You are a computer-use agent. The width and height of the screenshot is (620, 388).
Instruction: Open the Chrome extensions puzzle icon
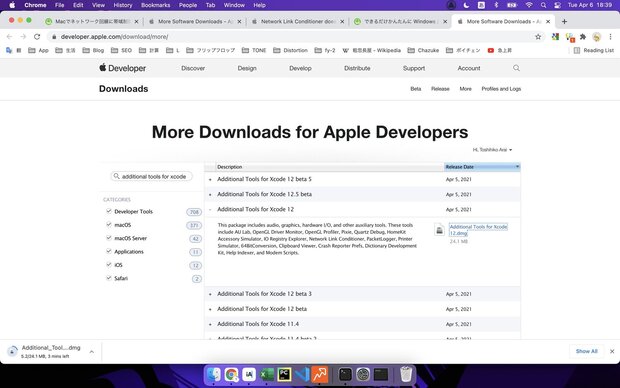582,37
